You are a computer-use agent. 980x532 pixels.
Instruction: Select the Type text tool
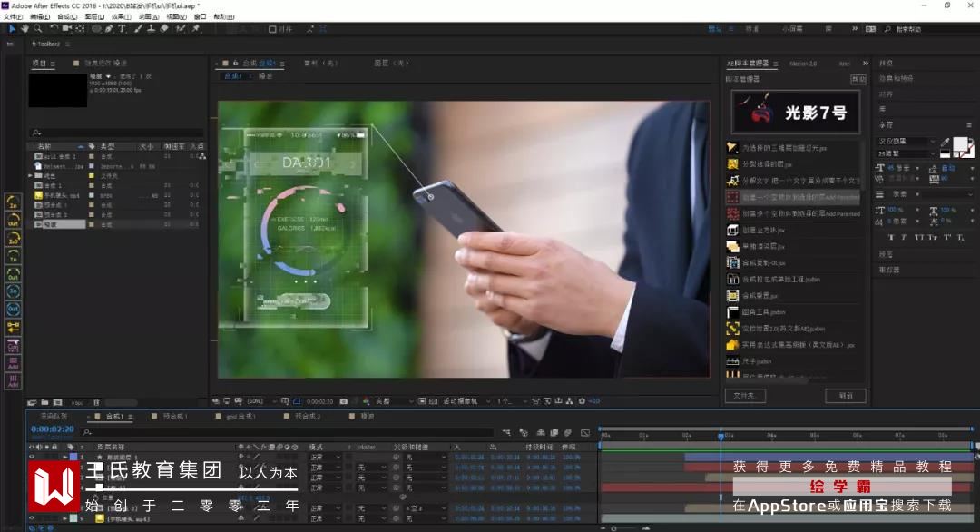coord(122,29)
